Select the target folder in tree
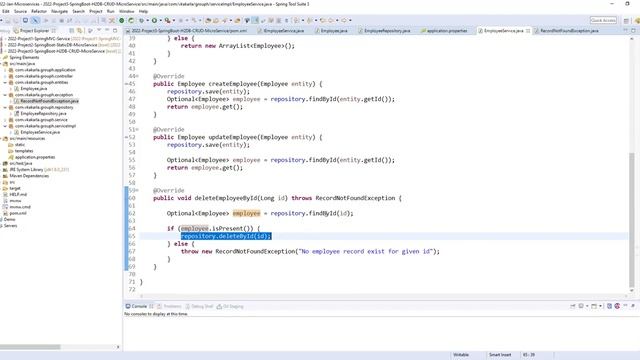640x360 pixels. coord(15,188)
